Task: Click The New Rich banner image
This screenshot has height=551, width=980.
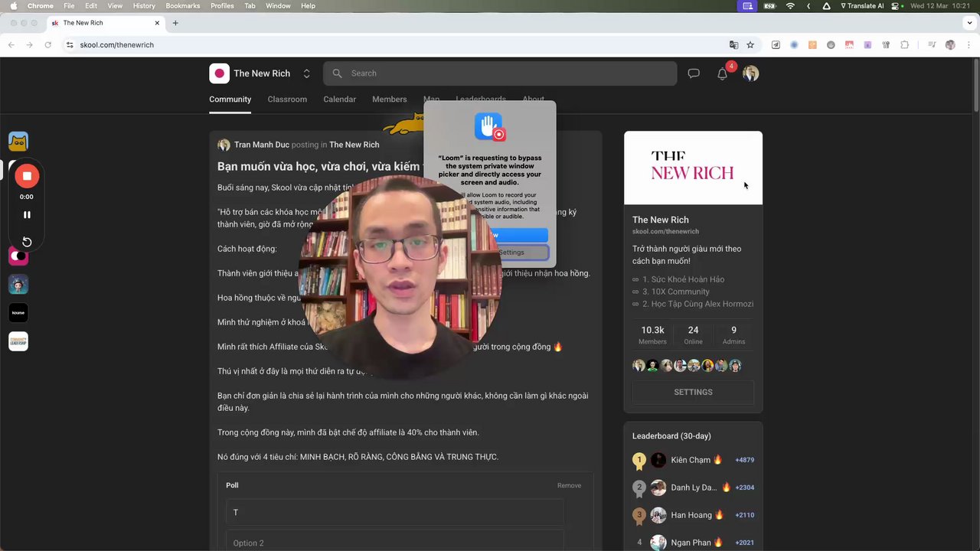Action: 693,168
